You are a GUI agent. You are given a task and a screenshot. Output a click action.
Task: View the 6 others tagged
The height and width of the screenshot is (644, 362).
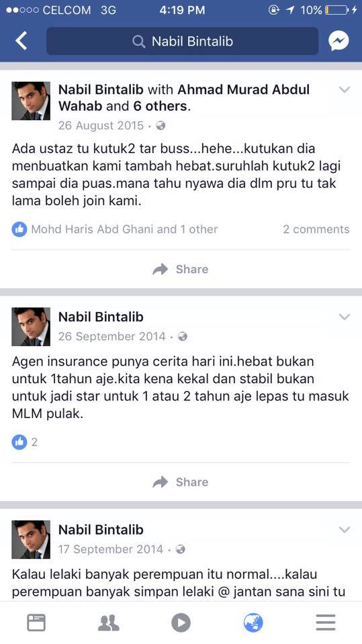[x=161, y=106]
